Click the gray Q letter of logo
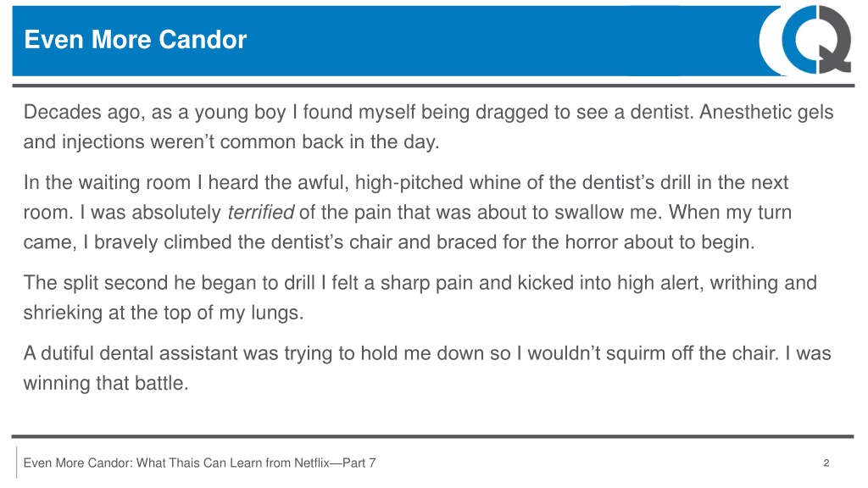The width and height of the screenshot is (868, 488). pos(837,42)
